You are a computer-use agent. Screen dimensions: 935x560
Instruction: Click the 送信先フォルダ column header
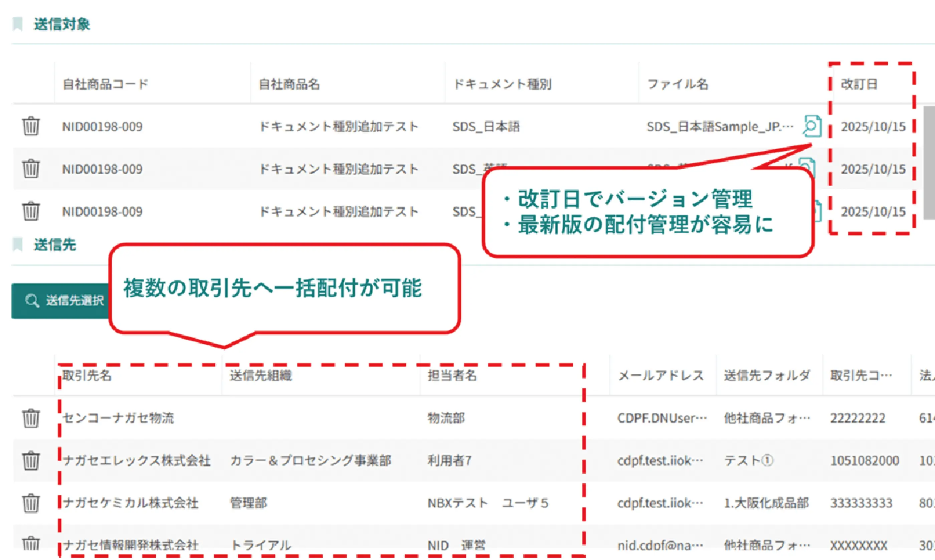coord(767,375)
